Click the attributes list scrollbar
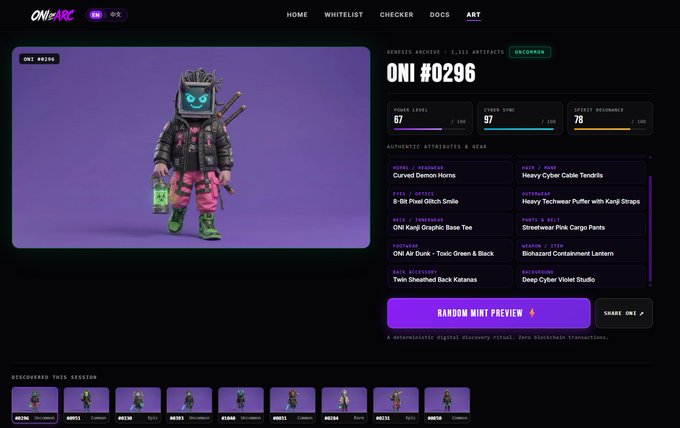Image resolution: width=680 pixels, height=428 pixels. coord(650,229)
